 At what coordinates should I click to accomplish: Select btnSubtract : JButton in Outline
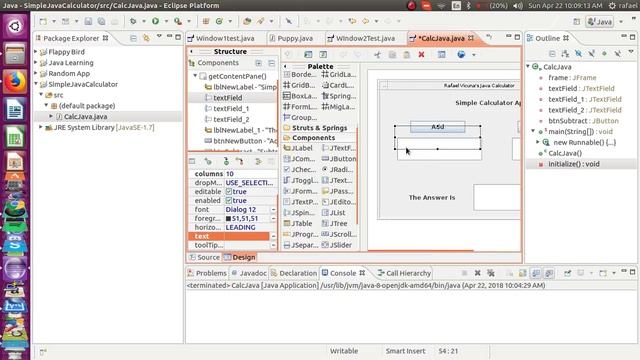click(x=583, y=121)
